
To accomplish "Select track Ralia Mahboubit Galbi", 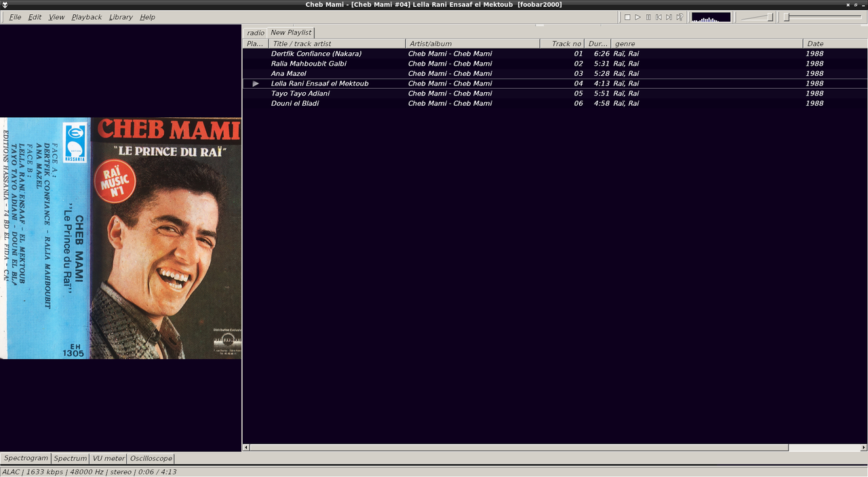I will [555, 64].
